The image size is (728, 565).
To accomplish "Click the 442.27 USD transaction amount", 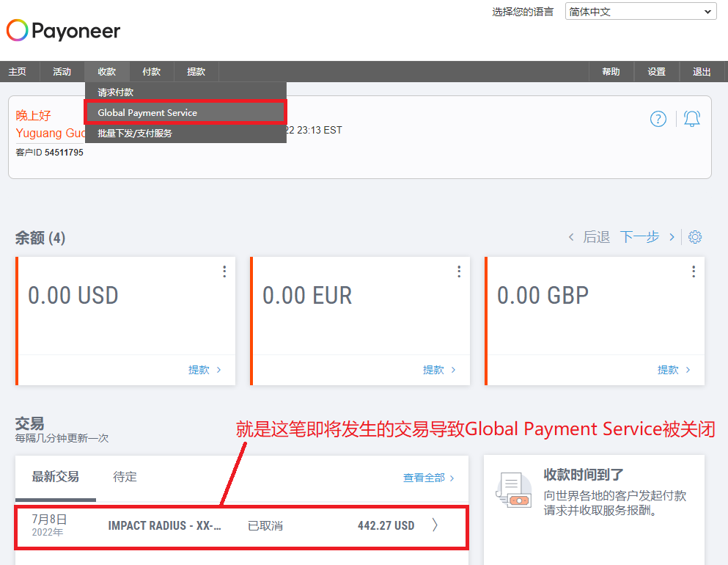I will (386, 525).
